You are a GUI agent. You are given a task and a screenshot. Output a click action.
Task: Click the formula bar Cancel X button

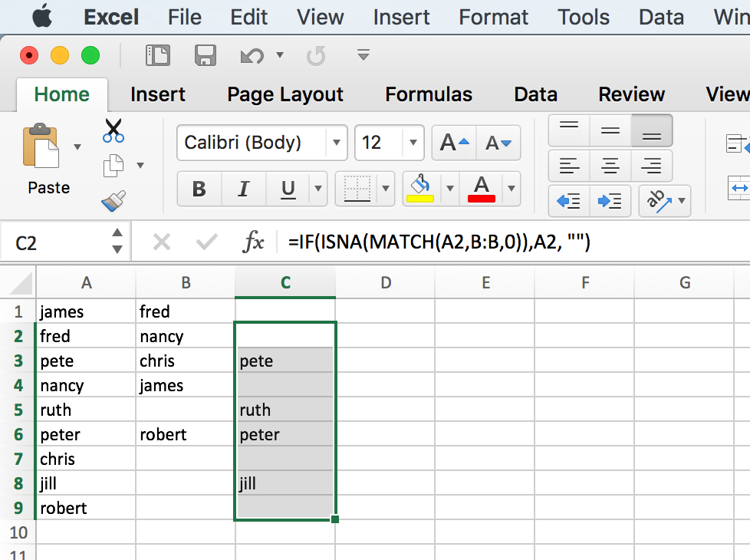pyautogui.click(x=162, y=242)
